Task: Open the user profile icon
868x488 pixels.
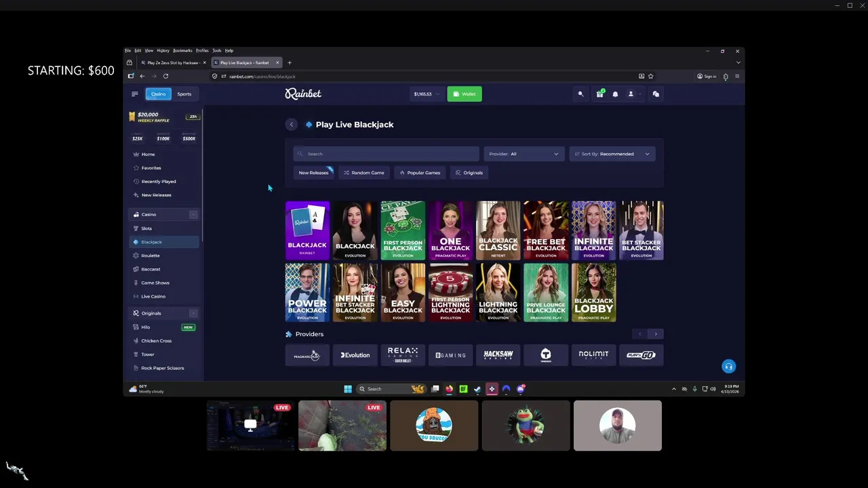Action: click(x=631, y=94)
